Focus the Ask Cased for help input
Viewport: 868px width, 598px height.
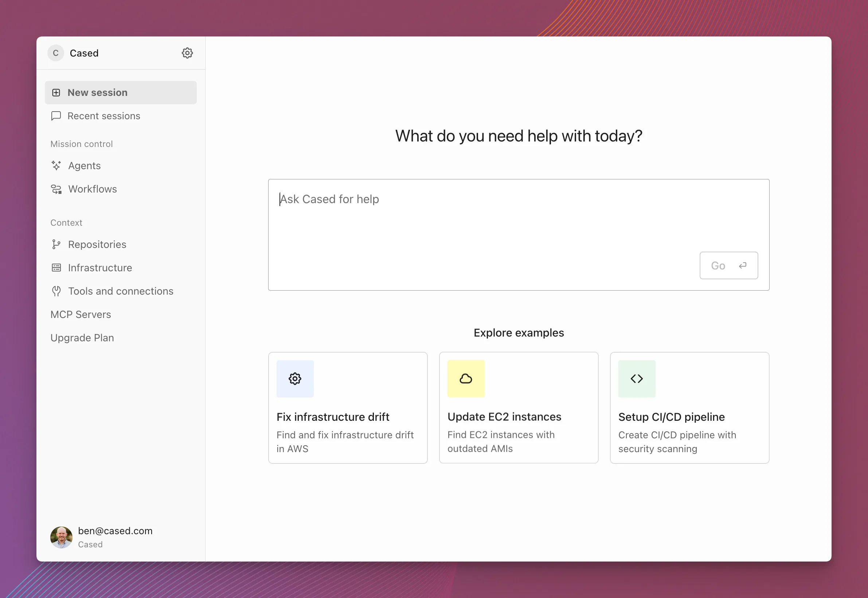pyautogui.click(x=519, y=234)
